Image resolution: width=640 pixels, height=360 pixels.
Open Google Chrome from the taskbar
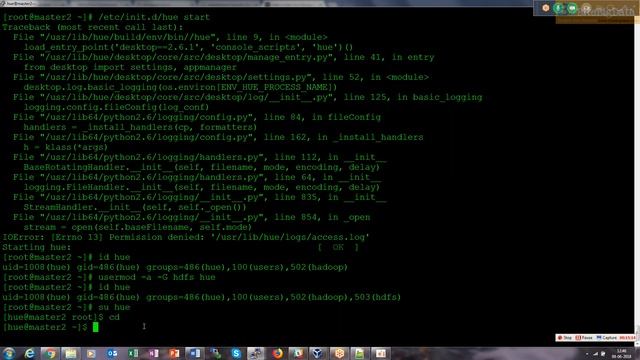[x=51, y=353]
